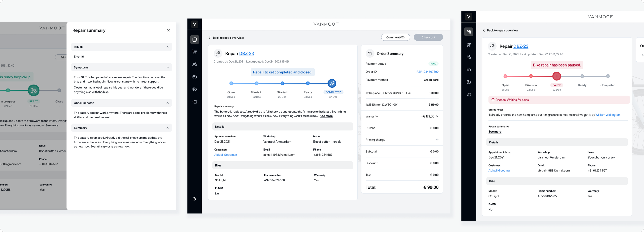Screen dimensions: 644x232
Task: Open Comment (12) button
Action: [x=395, y=37]
